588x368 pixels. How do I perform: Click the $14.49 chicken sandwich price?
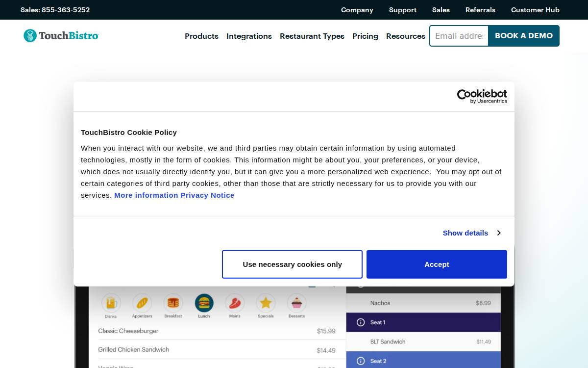tap(326, 350)
